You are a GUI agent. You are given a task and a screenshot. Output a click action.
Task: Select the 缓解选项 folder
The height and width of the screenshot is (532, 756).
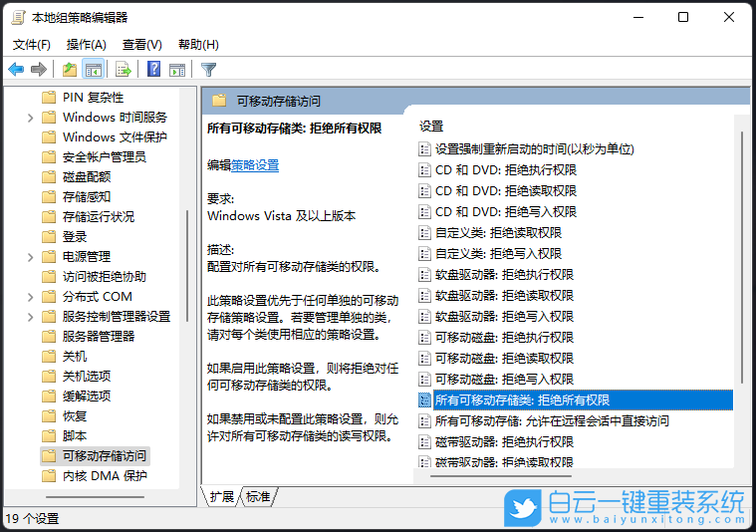[87, 397]
